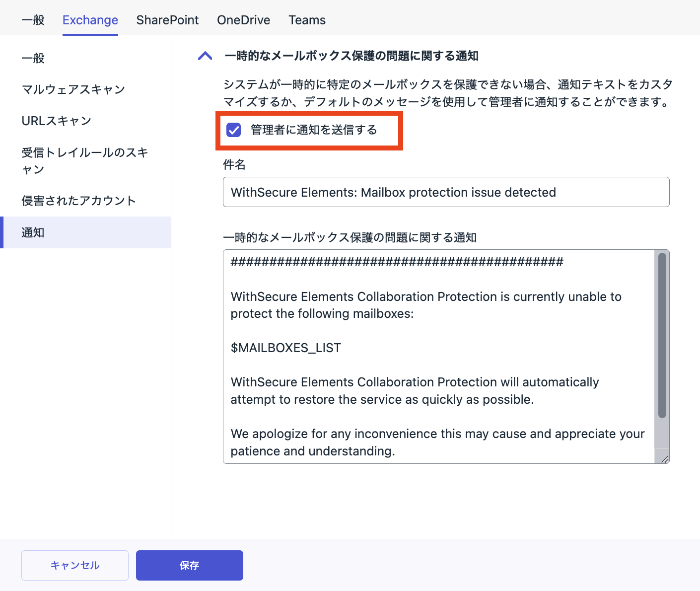Click the text area resize handle
Image resolution: width=700 pixels, height=591 pixels.
pos(664,459)
